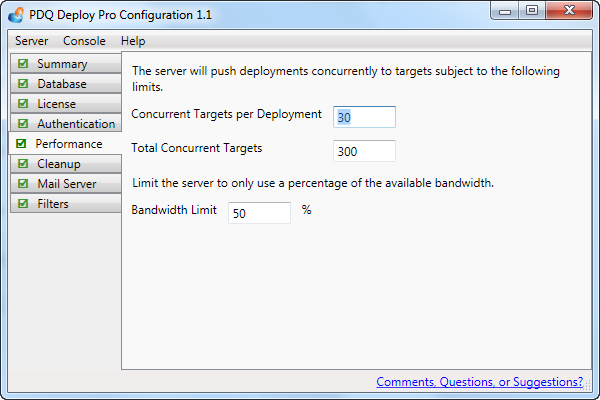This screenshot has height=400, width=600.
Task: Click the green check icon beside Authentication
Action: [x=23, y=123]
